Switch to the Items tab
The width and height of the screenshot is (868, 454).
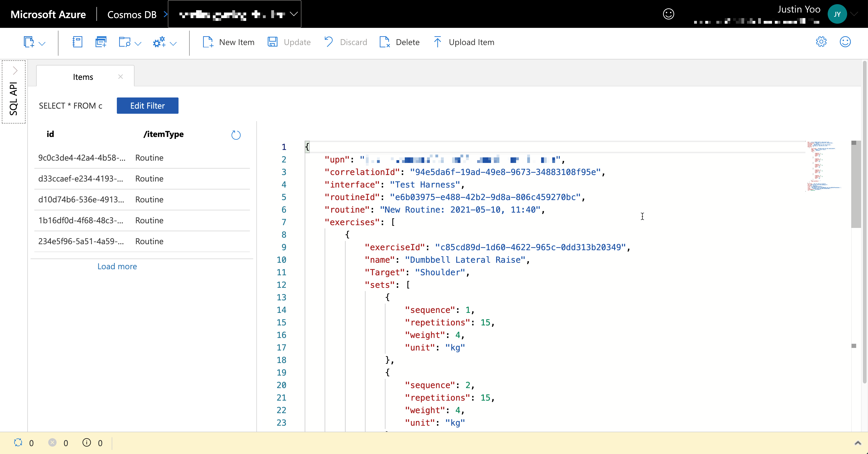[x=83, y=77]
